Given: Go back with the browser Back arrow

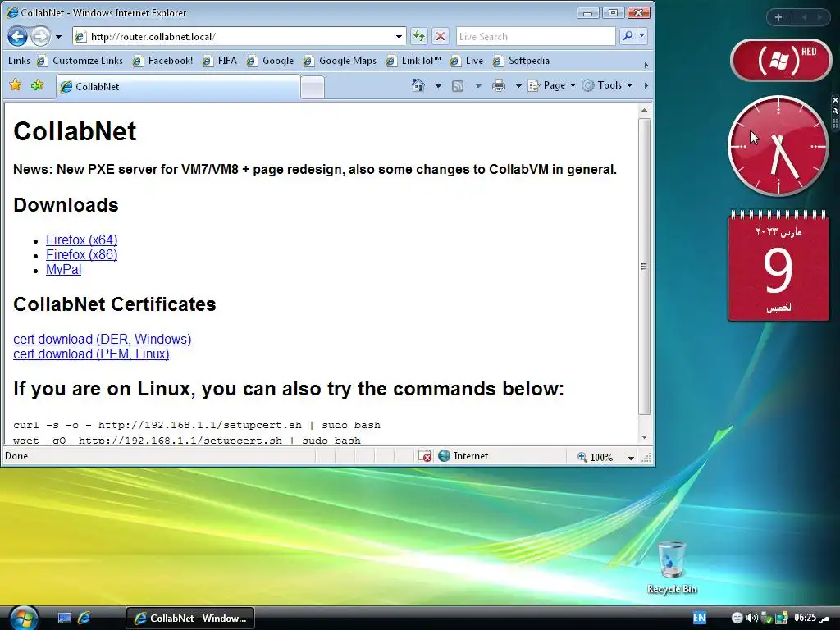Looking at the screenshot, I should [18, 36].
